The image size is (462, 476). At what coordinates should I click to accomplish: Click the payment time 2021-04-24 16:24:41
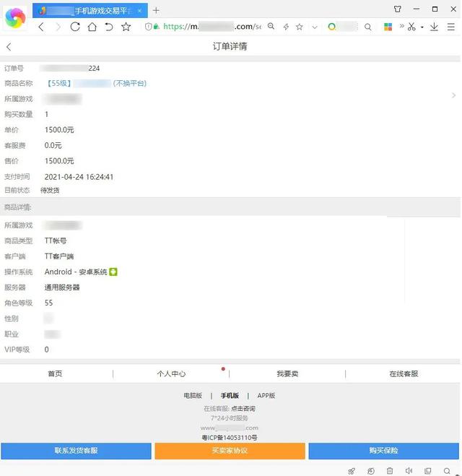79,177
